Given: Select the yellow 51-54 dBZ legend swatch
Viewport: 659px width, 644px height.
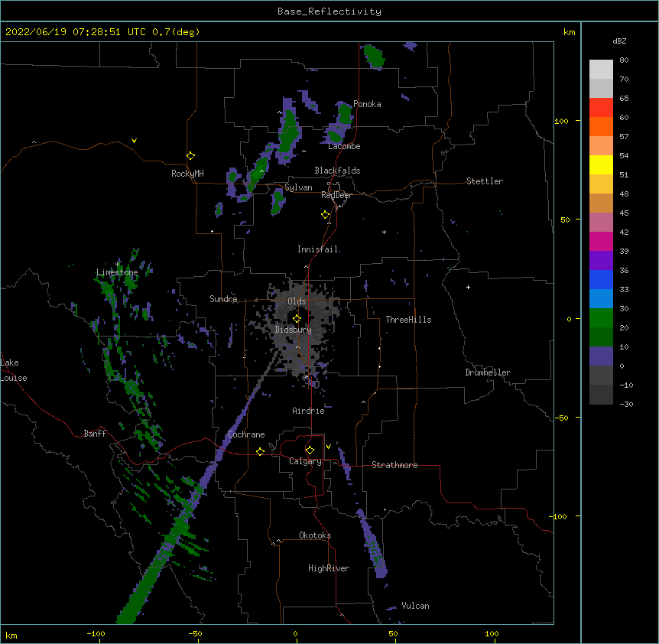Looking at the screenshot, I should coord(601,165).
